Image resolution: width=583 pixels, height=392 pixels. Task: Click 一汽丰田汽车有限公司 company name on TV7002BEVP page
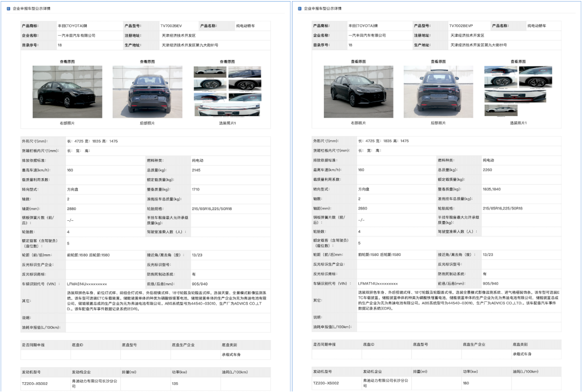tap(367, 35)
